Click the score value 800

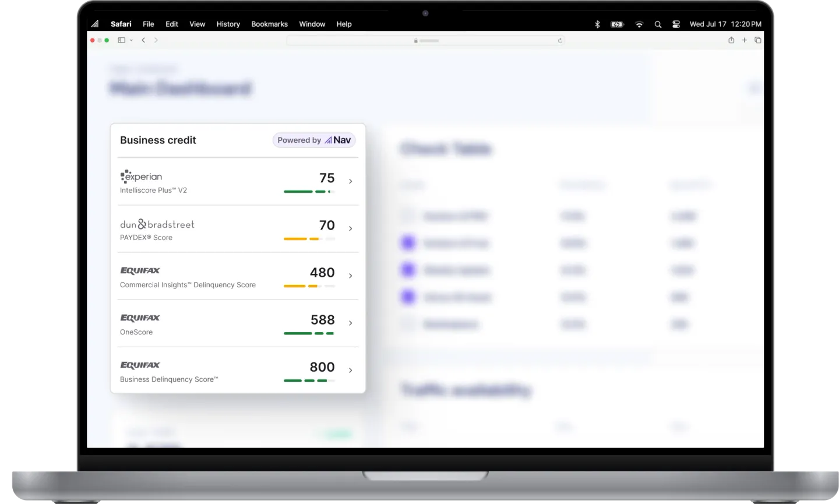(x=322, y=366)
